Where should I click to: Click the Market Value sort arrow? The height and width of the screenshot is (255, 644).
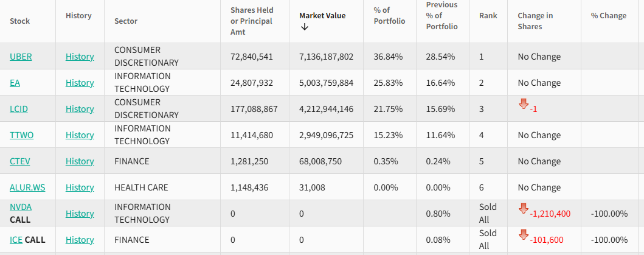305,27
